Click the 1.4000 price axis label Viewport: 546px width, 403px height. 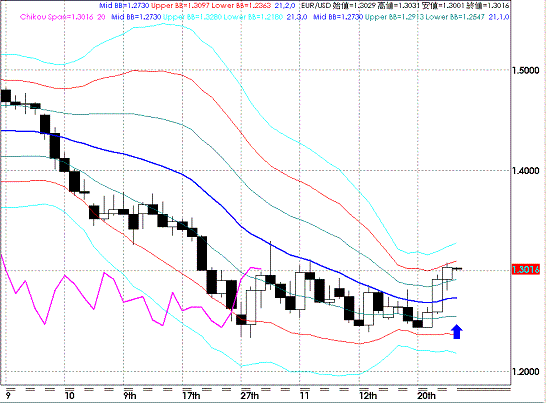tap(525, 171)
